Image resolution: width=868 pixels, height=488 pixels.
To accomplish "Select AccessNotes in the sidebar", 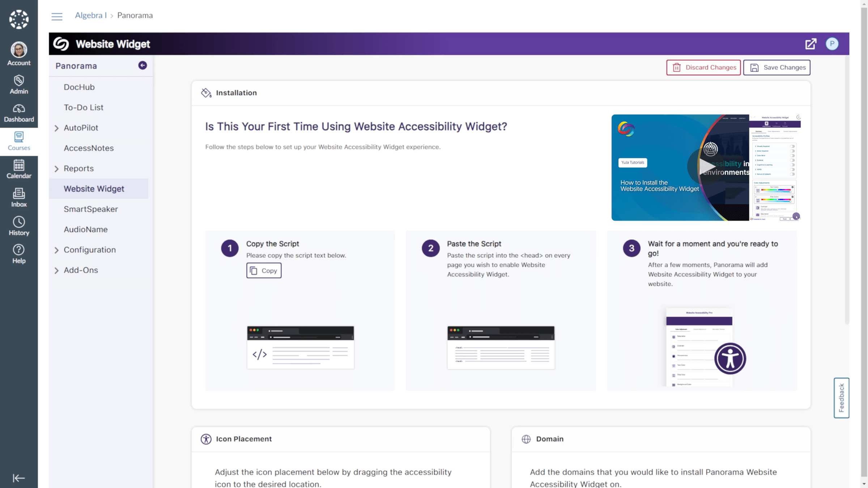I will click(x=89, y=148).
